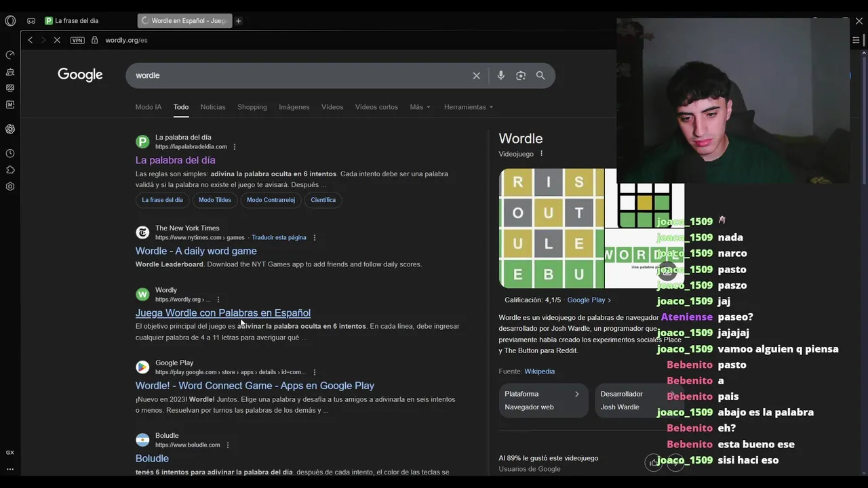The width and height of the screenshot is (868, 488).
Task: Open the GX Corner gamepad icon
Action: point(31,21)
